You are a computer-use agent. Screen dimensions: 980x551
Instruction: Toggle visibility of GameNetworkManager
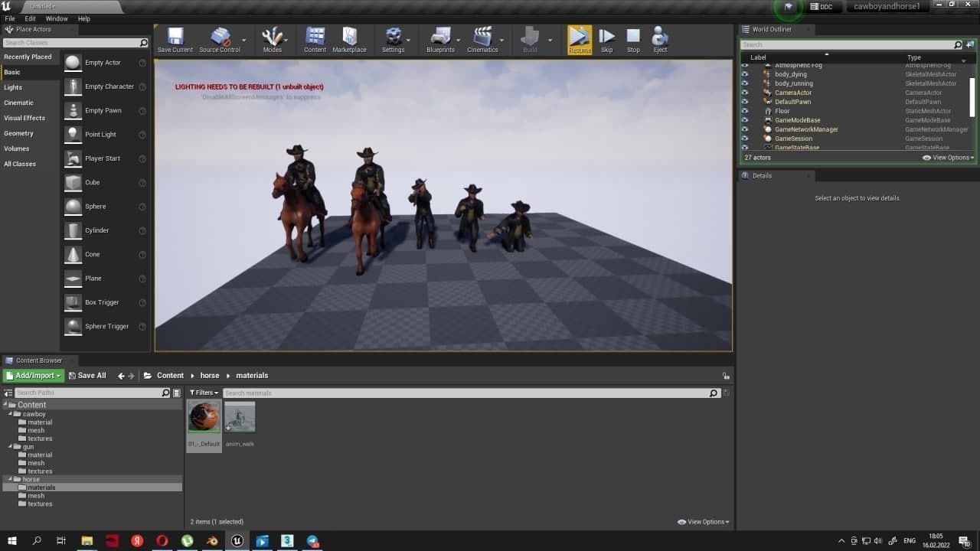point(744,129)
